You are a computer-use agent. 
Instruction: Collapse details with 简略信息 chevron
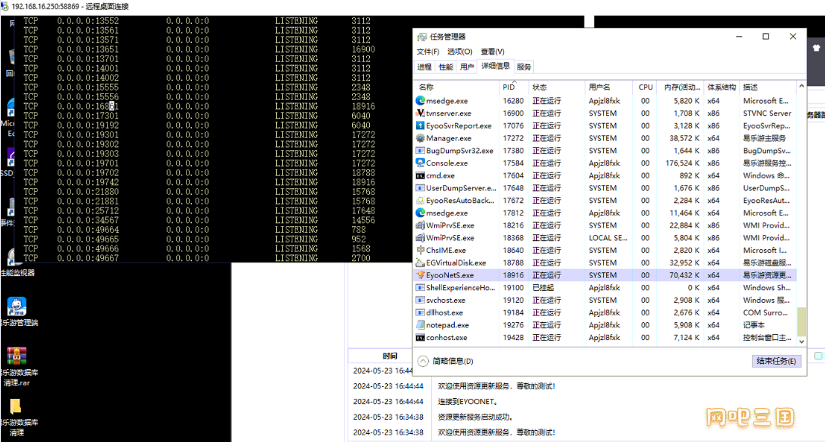[423, 361]
